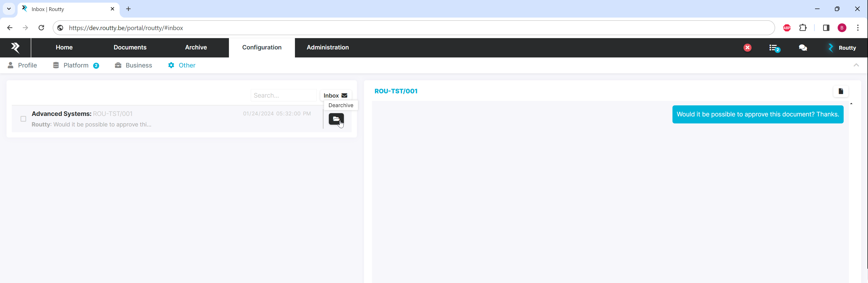This screenshot has height=283, width=868.
Task: Collapse the submenu with chevron up
Action: (x=856, y=65)
